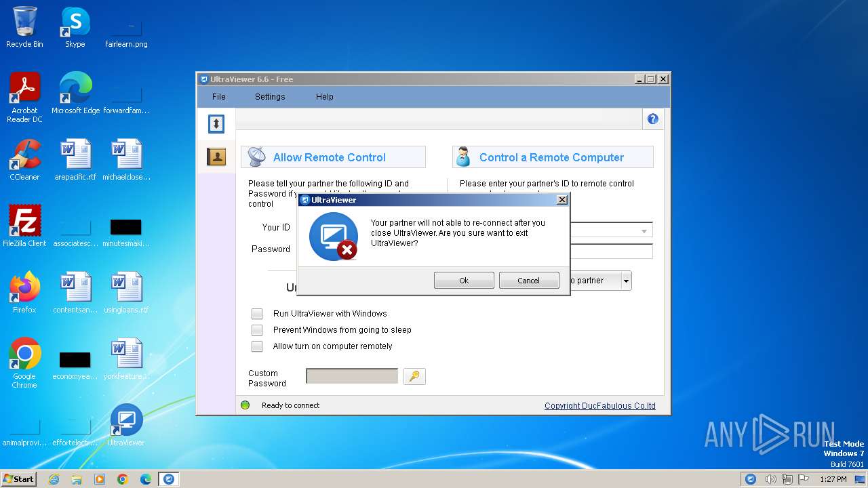
Task: Open File Explorer from taskbar
Action: (77, 479)
